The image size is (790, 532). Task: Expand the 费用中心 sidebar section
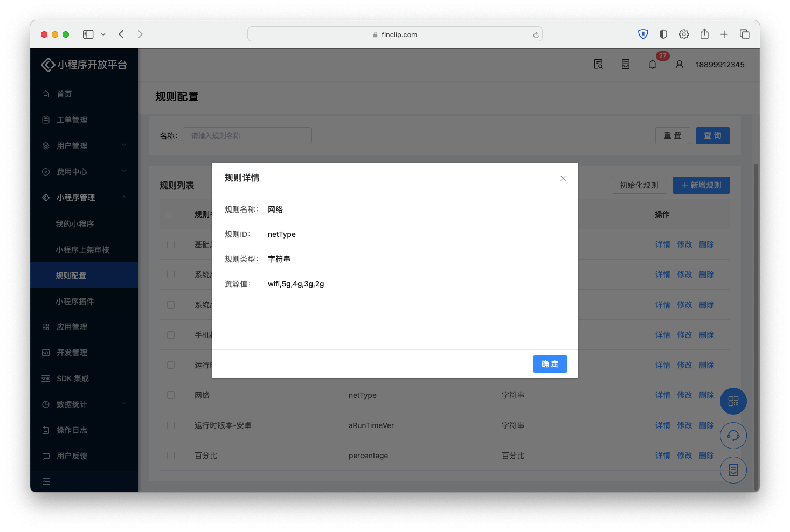pos(84,172)
